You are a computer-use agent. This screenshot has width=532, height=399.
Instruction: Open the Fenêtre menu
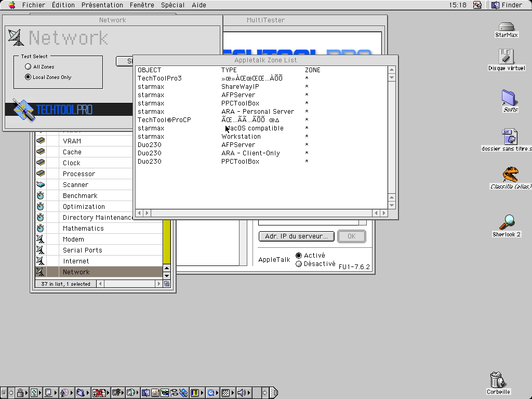point(142,5)
